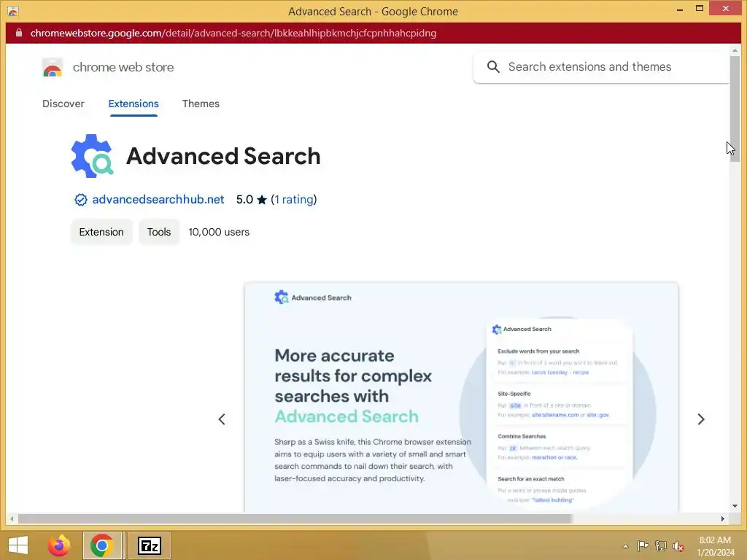This screenshot has height=560, width=747.
Task: Click the Advanced Search heading text
Action: [223, 156]
